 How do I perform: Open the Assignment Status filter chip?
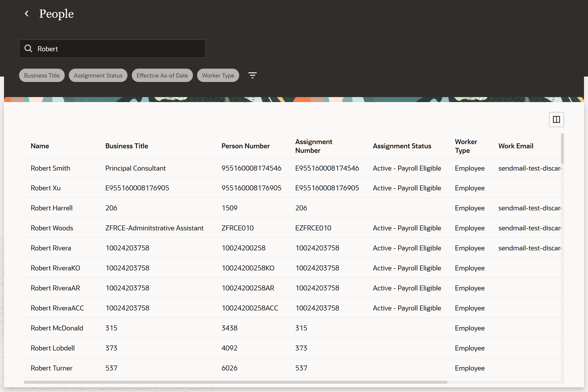click(98, 76)
